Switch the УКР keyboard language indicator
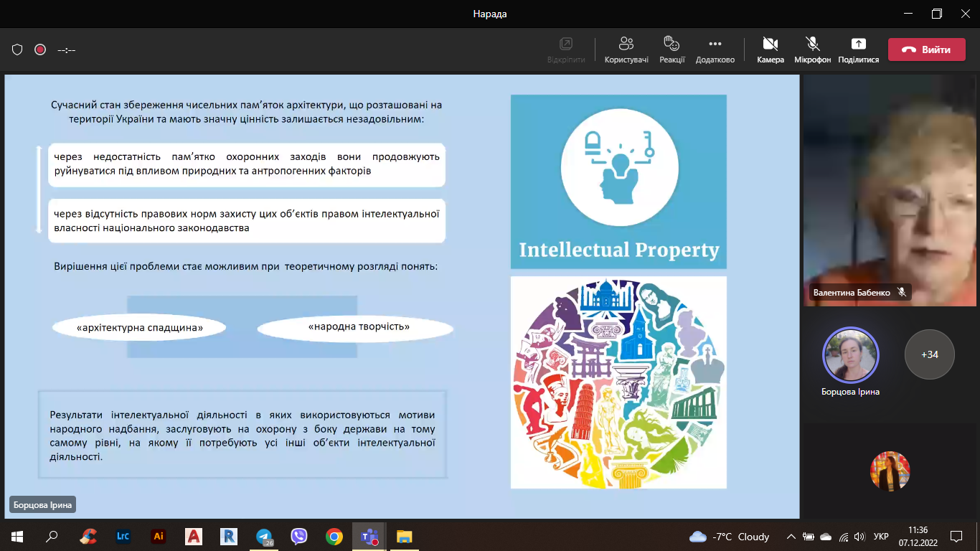This screenshot has height=551, width=980. pos(881,537)
